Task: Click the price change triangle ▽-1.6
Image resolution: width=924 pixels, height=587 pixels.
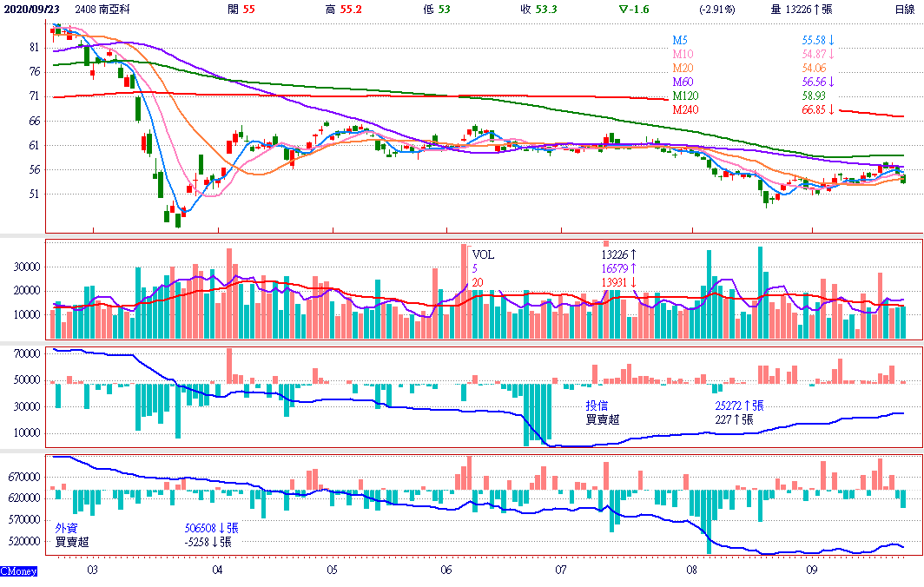Action: (634, 9)
